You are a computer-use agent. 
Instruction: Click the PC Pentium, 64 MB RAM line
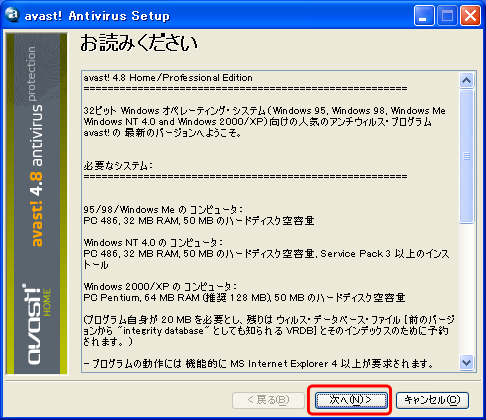pyautogui.click(x=244, y=297)
